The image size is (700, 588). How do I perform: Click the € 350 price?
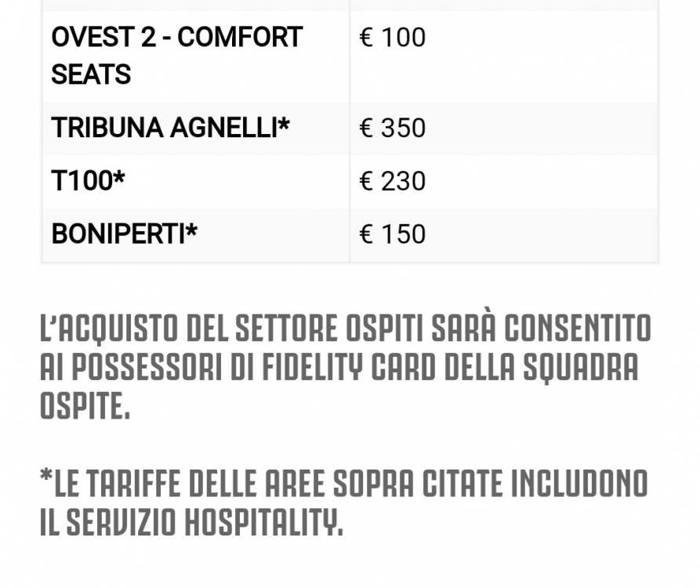[393, 128]
